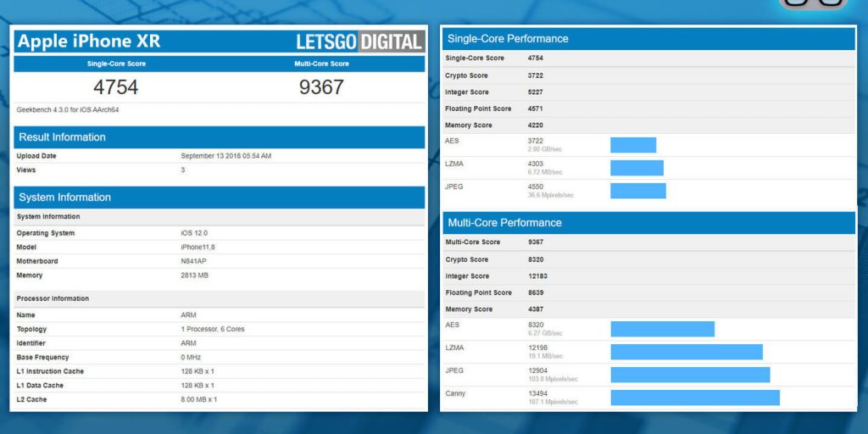Screen dimensions: 868x434
Task: Click the multi-core Canny result bar
Action: [x=694, y=398]
